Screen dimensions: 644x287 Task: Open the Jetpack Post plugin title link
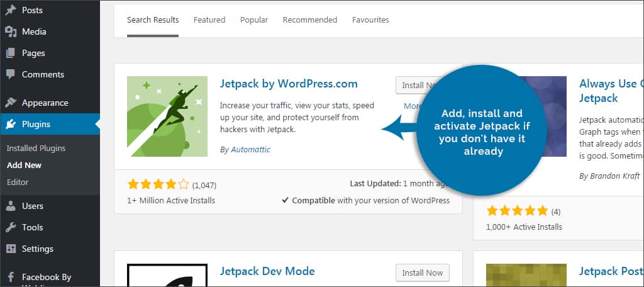(x=611, y=271)
